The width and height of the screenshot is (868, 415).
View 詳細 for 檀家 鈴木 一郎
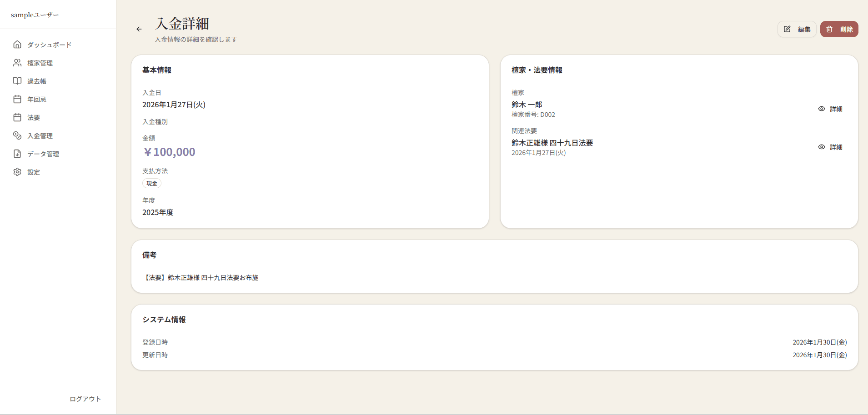836,109
